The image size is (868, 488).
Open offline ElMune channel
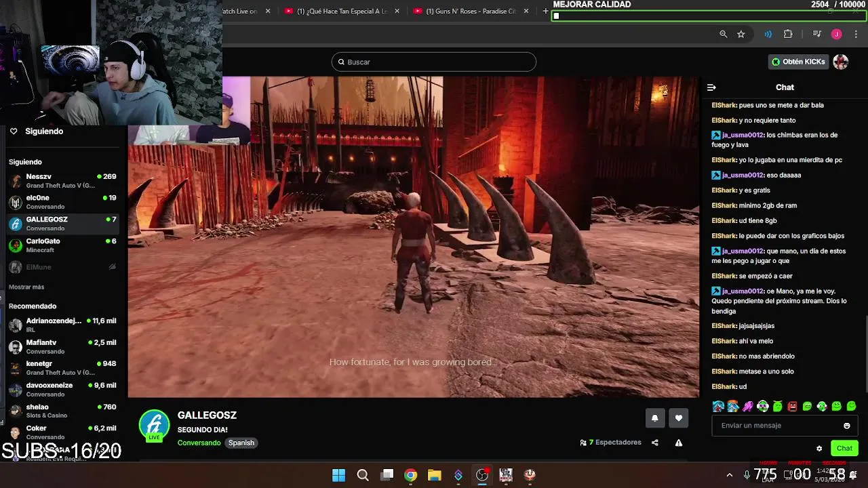(62, 267)
